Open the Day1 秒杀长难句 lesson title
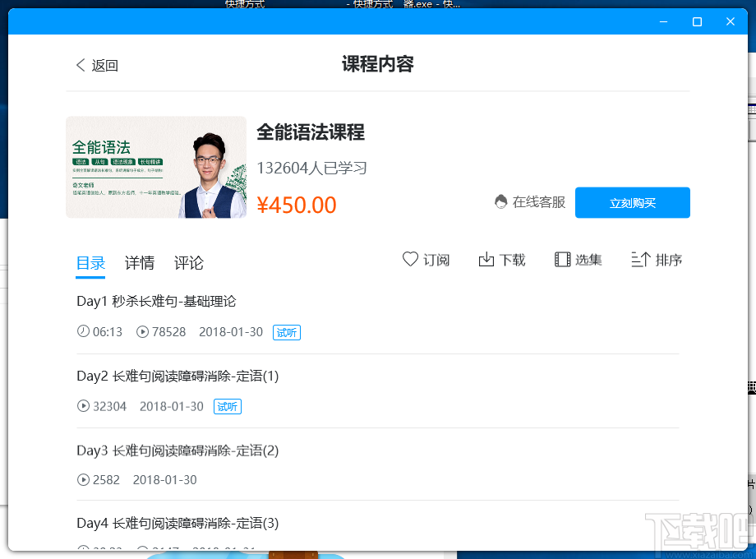 156,301
